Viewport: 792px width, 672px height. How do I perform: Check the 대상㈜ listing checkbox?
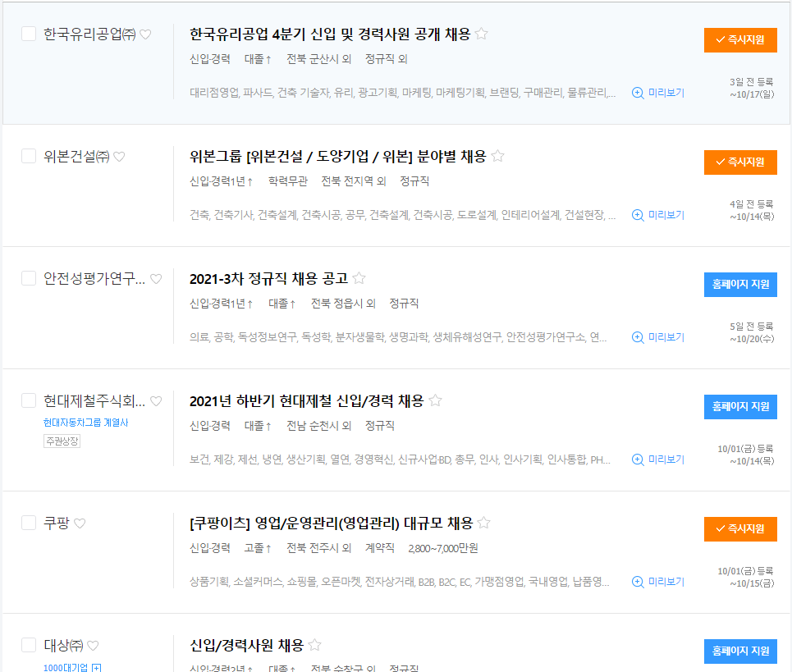(29, 645)
